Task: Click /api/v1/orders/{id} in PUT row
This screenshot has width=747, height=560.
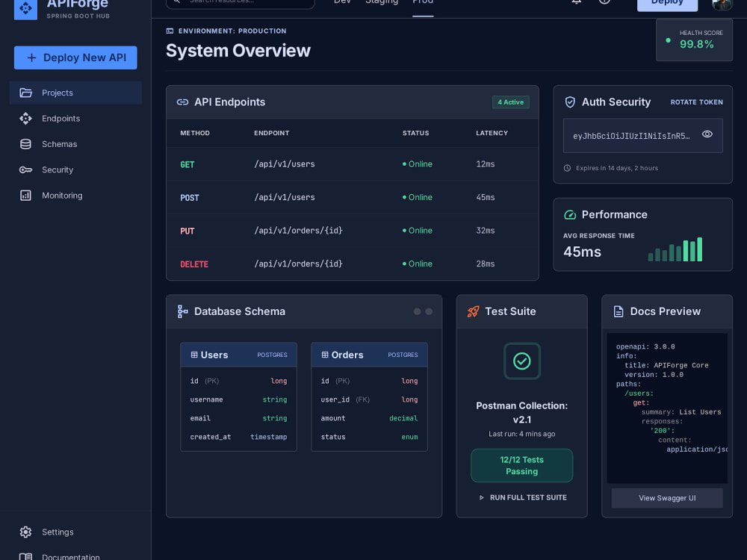Action: pos(298,231)
